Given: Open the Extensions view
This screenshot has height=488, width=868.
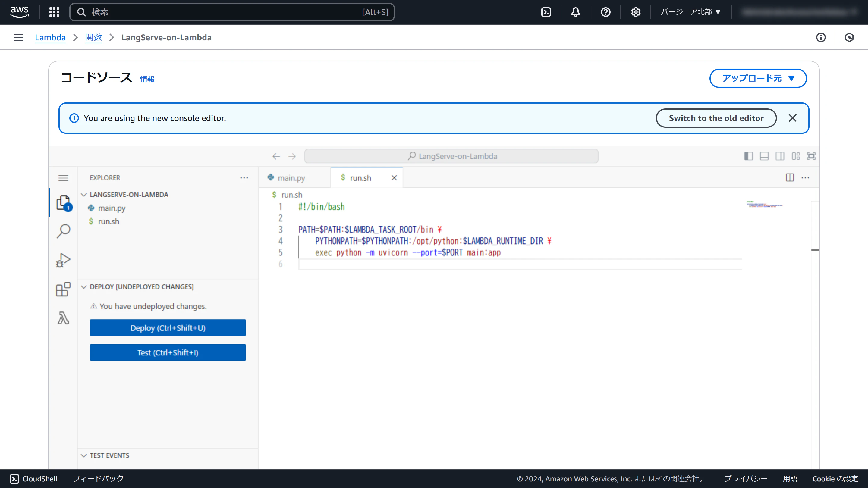Looking at the screenshot, I should (63, 289).
